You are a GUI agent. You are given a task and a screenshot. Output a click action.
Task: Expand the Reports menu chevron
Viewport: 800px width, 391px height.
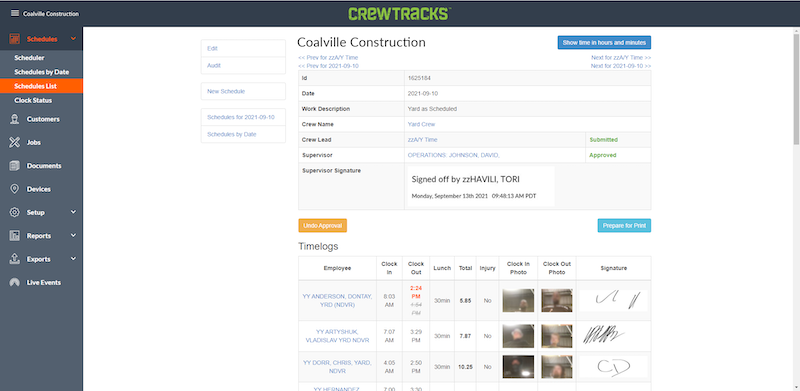pyautogui.click(x=73, y=235)
